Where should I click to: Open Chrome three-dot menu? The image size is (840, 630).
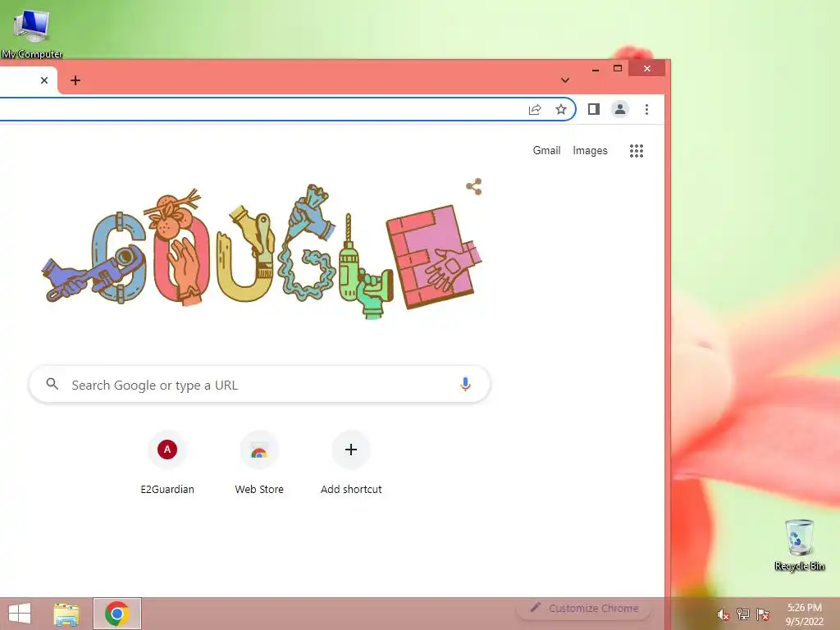pyautogui.click(x=646, y=109)
